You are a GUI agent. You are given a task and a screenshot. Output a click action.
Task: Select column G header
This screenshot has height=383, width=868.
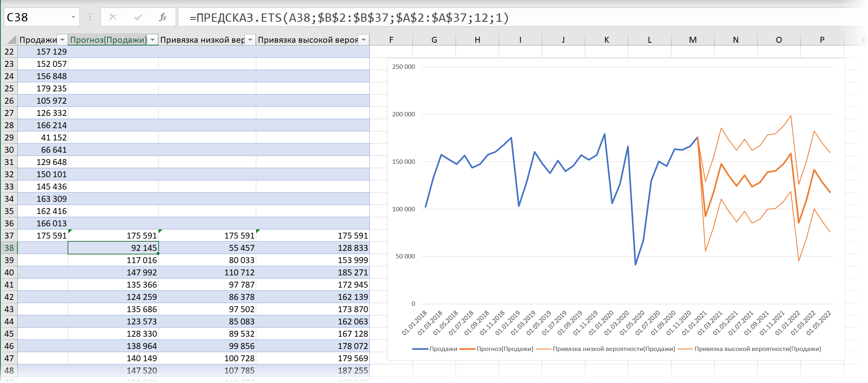(x=434, y=40)
